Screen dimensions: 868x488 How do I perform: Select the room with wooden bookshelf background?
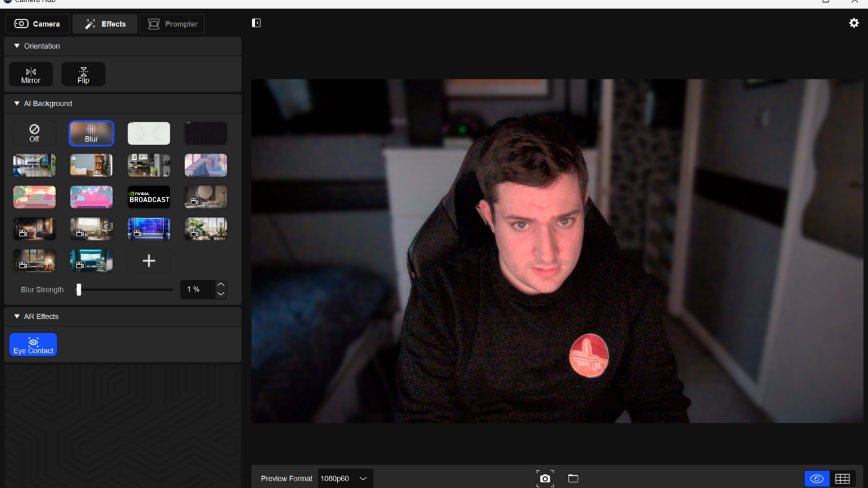click(91, 165)
